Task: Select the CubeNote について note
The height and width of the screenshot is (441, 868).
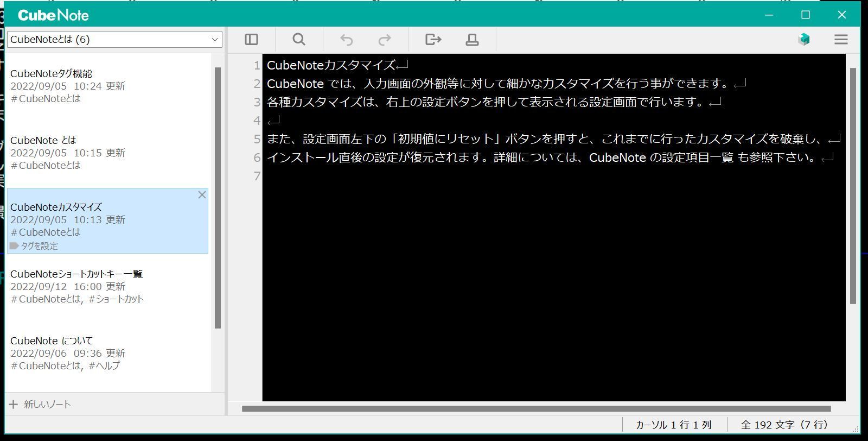Action: [107, 353]
